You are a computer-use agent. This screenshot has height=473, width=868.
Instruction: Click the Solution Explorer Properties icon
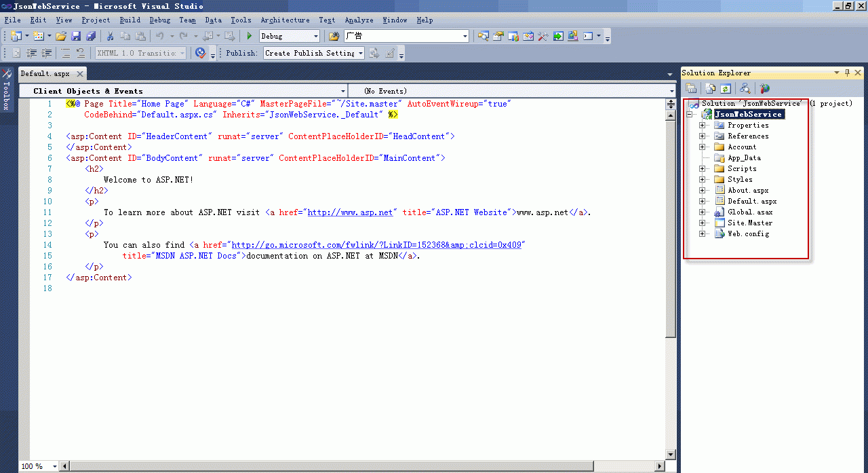coord(691,88)
